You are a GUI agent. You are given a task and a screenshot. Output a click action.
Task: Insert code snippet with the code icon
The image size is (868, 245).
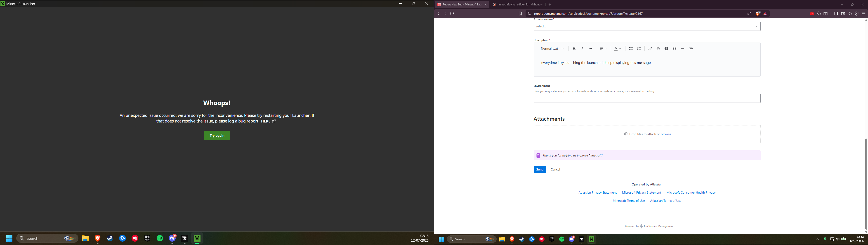[x=658, y=49]
